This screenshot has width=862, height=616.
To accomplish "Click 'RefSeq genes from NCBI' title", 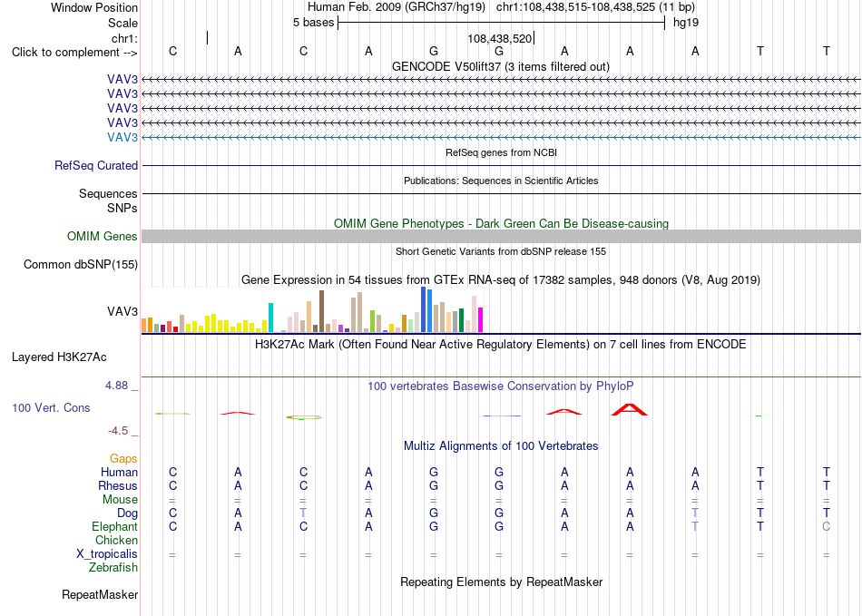I will pyautogui.click(x=501, y=152).
